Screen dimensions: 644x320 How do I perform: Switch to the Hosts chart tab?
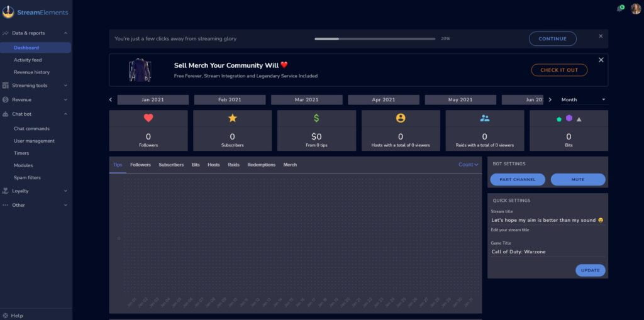coord(214,165)
